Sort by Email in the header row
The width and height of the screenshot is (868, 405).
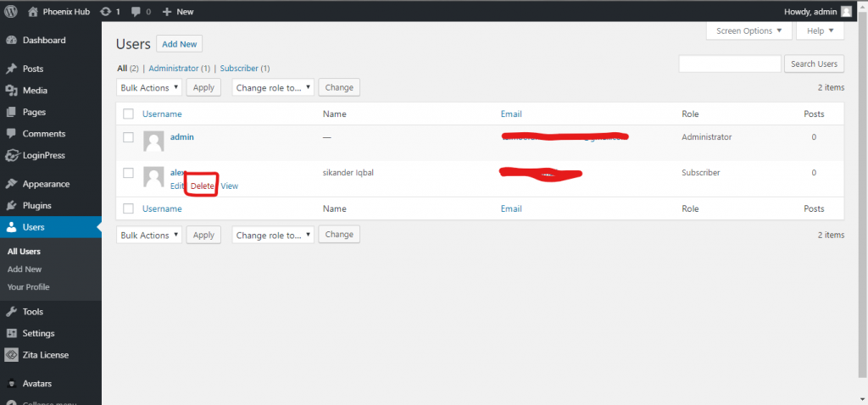tap(511, 114)
